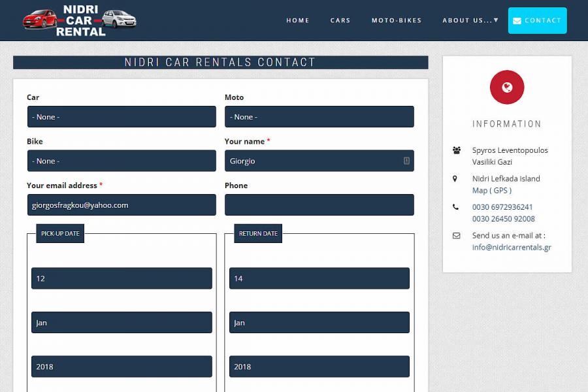Click the Your email address input field
The height and width of the screenshot is (392, 588).
click(x=122, y=204)
